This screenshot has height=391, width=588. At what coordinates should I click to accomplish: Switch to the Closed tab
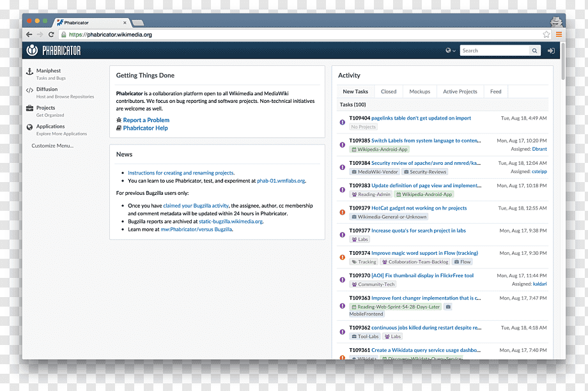389,91
